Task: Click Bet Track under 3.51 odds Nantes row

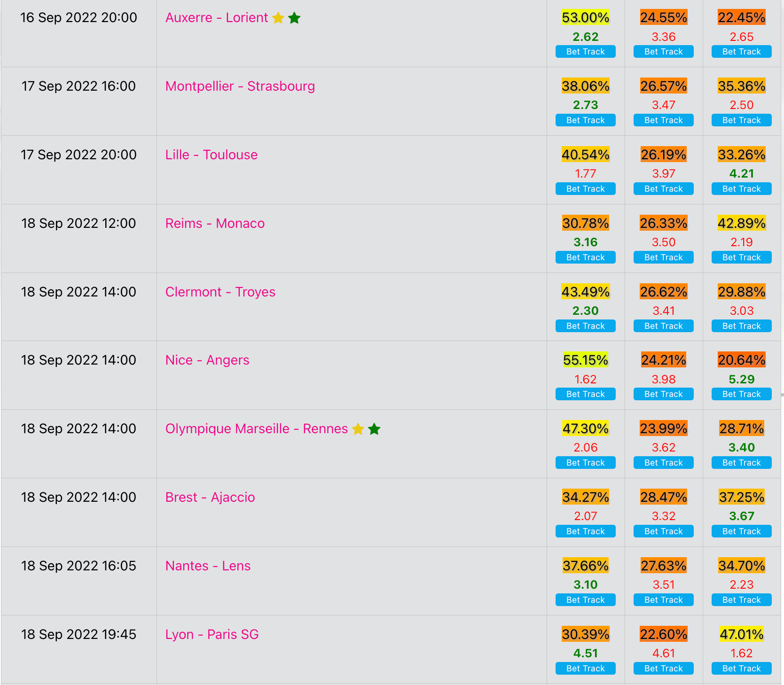Action: coord(664,600)
